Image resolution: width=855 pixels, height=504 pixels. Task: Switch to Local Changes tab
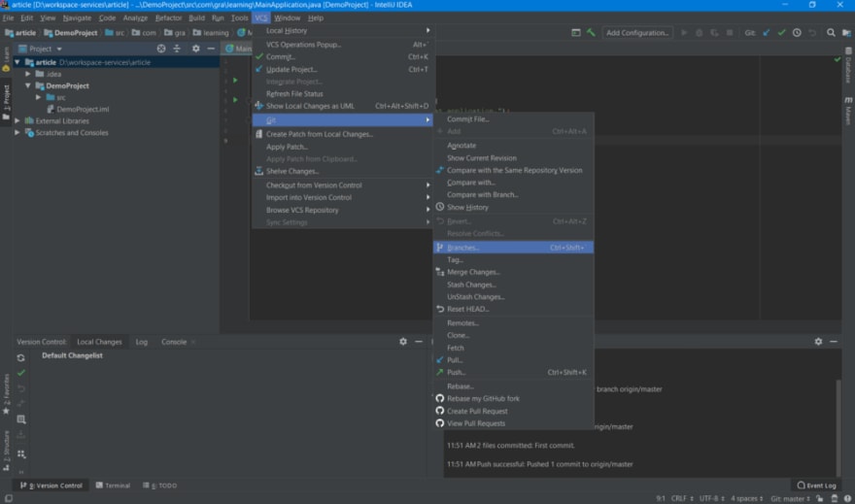pyautogui.click(x=99, y=342)
